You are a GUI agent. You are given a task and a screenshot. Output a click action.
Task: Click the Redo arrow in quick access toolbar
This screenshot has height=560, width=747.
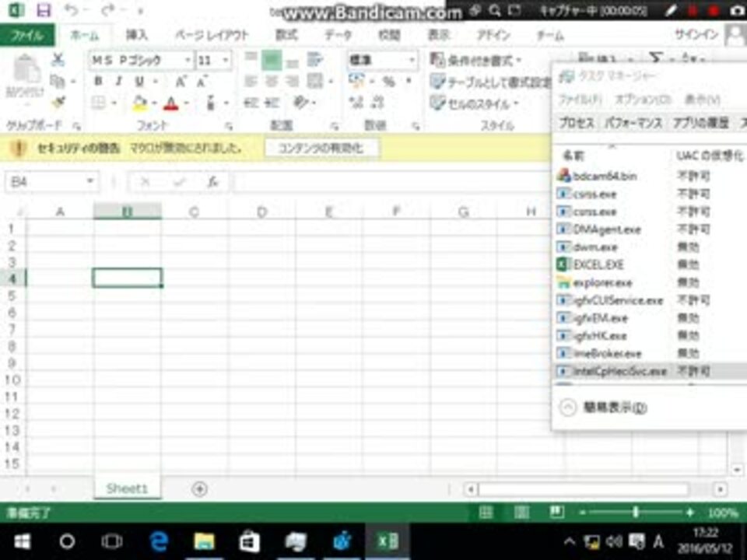[107, 10]
